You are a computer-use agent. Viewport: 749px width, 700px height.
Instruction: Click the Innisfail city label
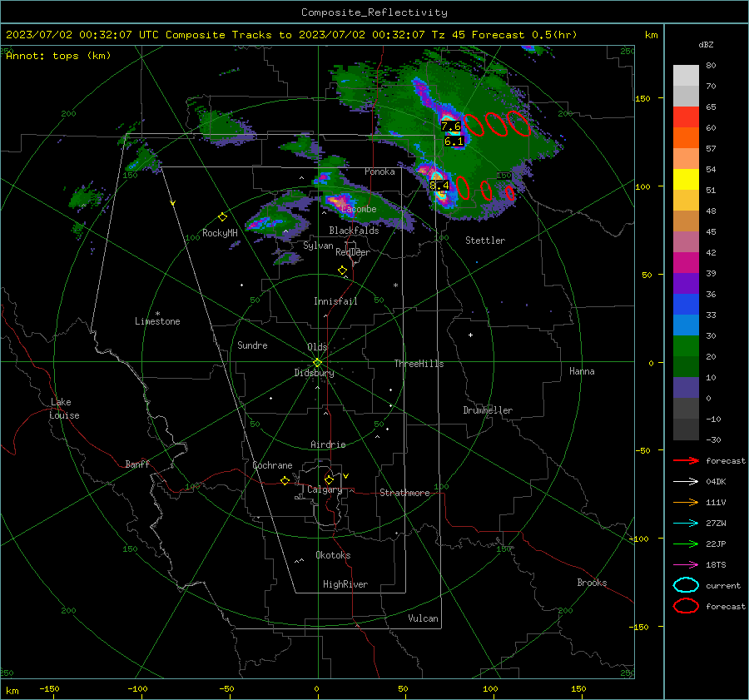(x=335, y=301)
